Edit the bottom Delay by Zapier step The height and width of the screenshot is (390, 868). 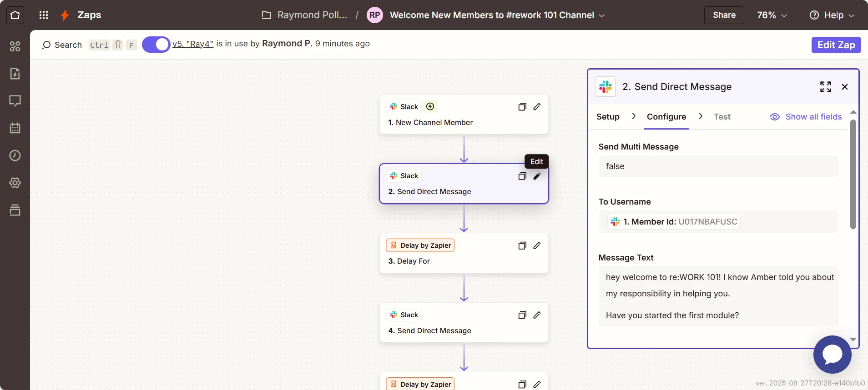[537, 385]
